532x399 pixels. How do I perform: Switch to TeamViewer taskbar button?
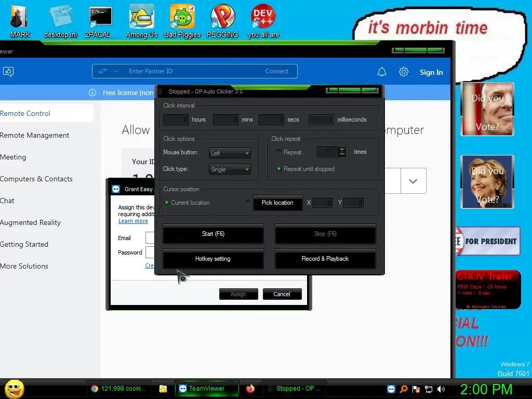[x=207, y=389]
